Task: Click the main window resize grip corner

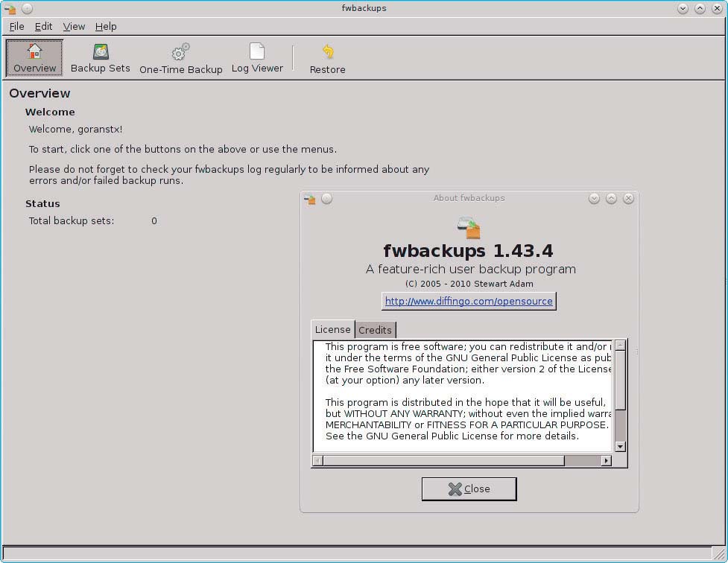Action: [x=719, y=553]
